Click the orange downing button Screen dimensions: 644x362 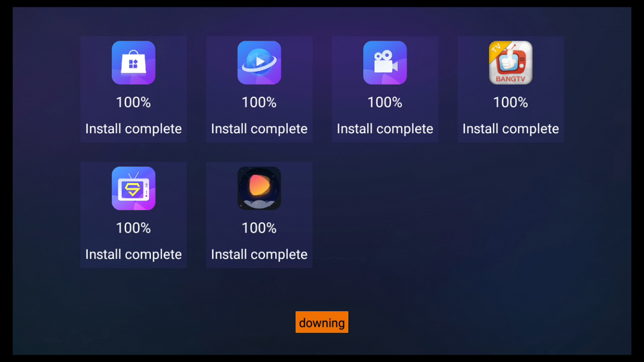[x=321, y=322]
